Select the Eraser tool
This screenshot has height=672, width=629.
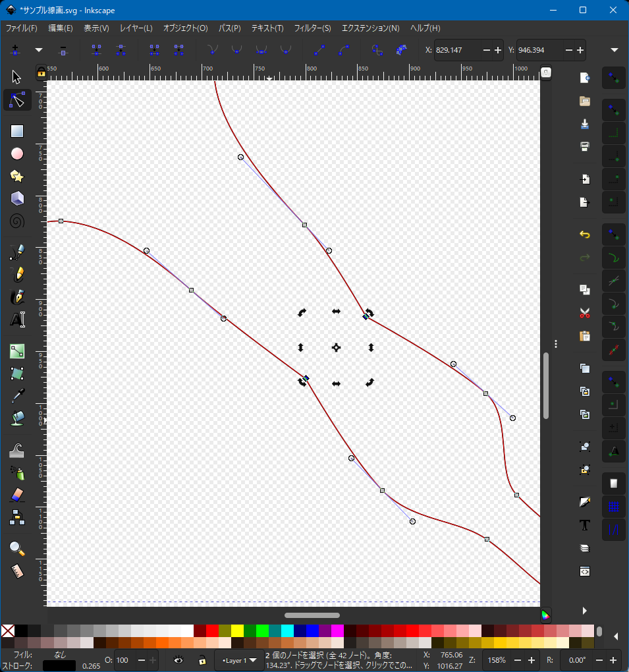click(17, 495)
